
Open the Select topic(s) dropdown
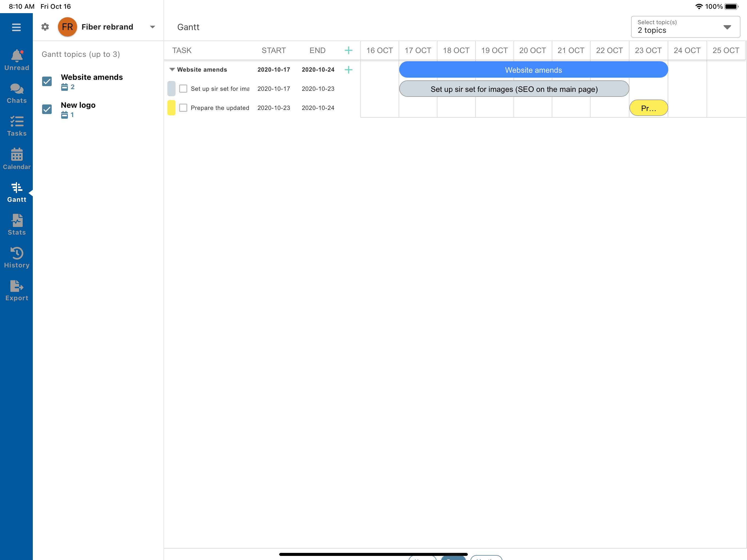point(685,27)
